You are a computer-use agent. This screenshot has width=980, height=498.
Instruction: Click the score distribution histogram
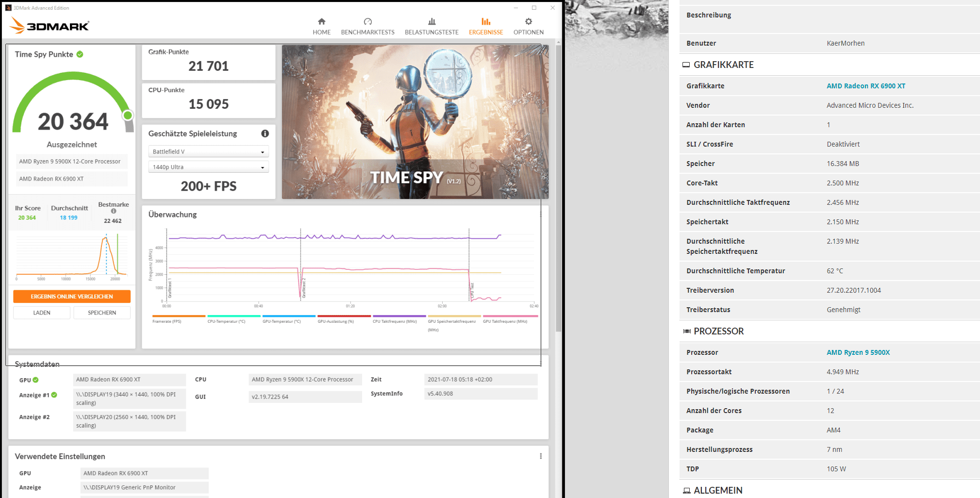(x=72, y=257)
